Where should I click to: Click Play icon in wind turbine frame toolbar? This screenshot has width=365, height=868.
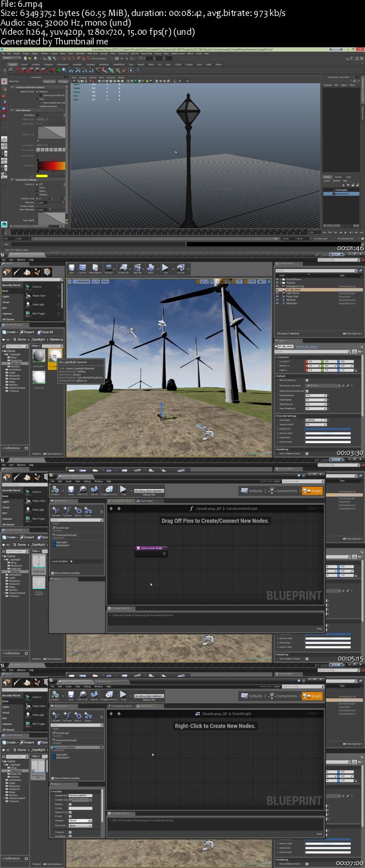(x=165, y=268)
